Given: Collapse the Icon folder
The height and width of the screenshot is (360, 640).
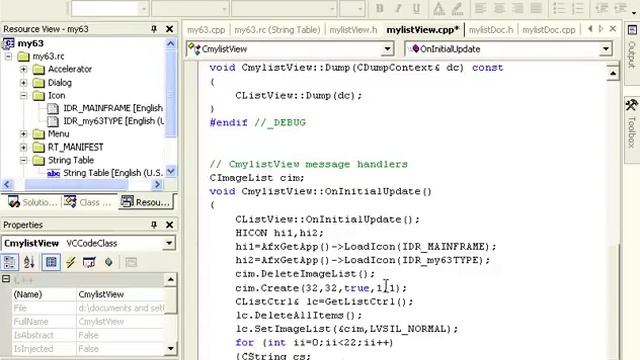Looking at the screenshot, I should (24, 96).
